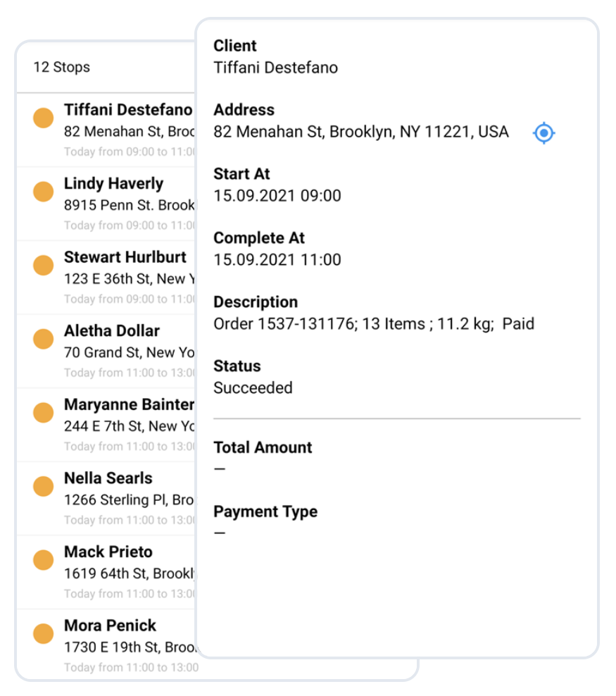Click the orange status dot for Lindy Haverly
616x696 pixels.
click(x=43, y=191)
